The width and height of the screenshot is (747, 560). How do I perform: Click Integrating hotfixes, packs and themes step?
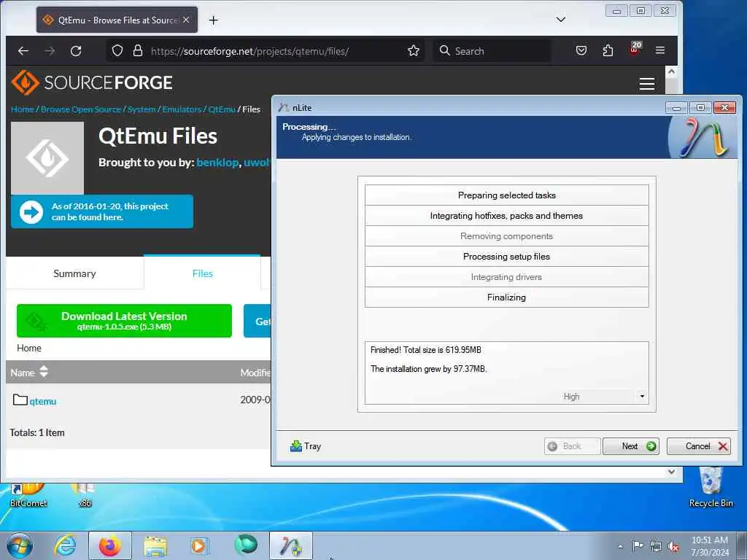(506, 216)
